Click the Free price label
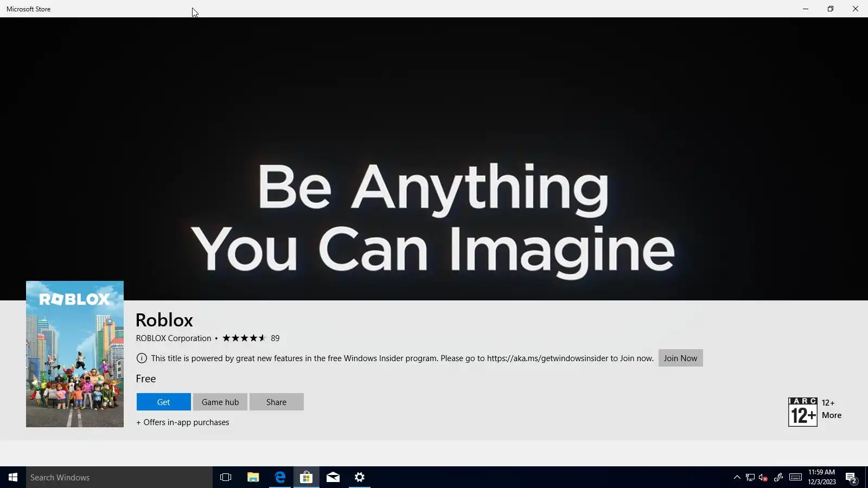This screenshot has height=488, width=868. (146, 378)
